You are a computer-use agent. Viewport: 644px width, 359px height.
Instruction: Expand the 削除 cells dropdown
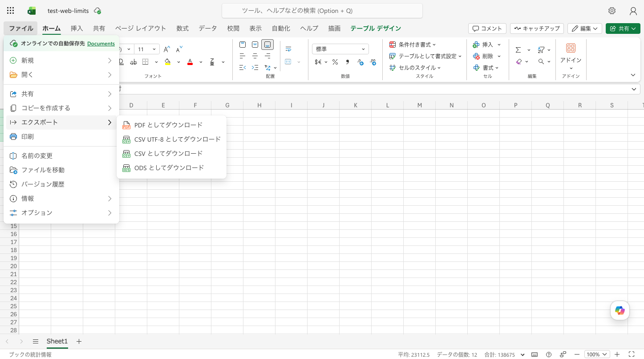499,56
